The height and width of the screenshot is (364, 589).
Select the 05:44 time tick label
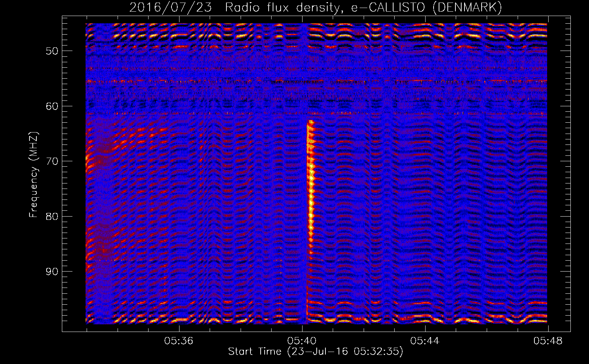click(x=425, y=341)
